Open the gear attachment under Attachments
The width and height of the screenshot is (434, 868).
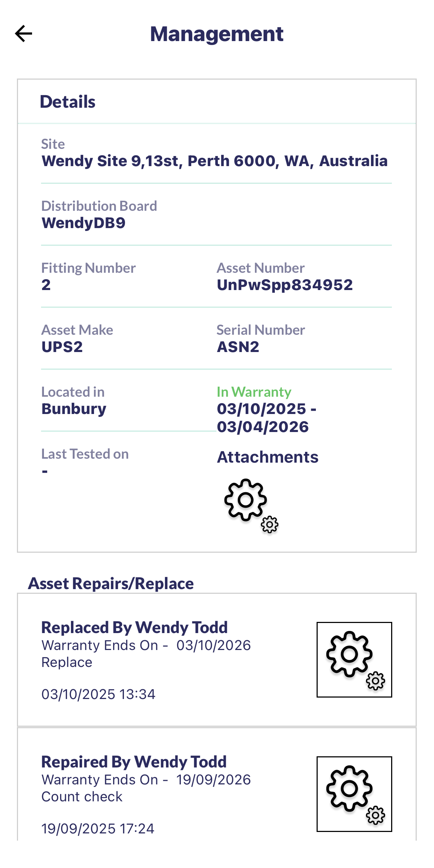pos(251,505)
